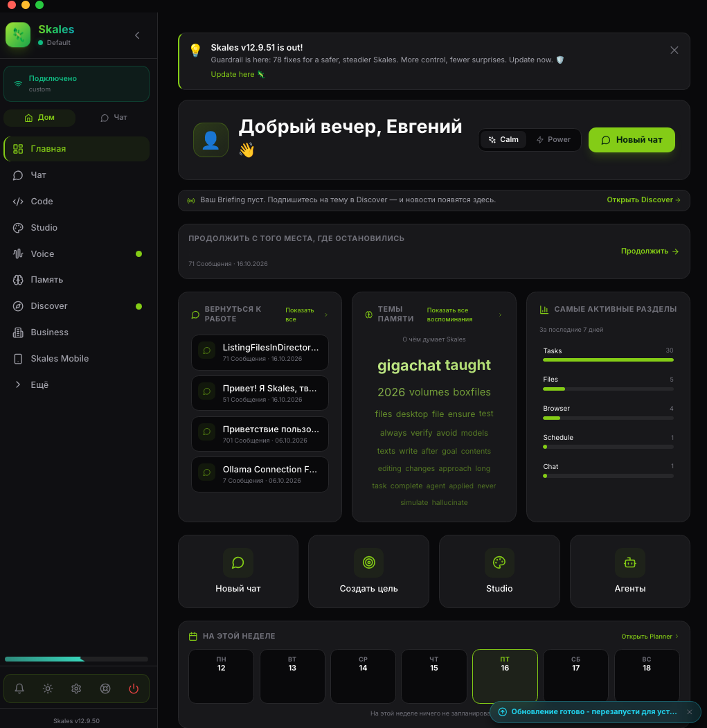Dismiss the update announcement banner
The width and height of the screenshot is (707, 728).
[674, 50]
